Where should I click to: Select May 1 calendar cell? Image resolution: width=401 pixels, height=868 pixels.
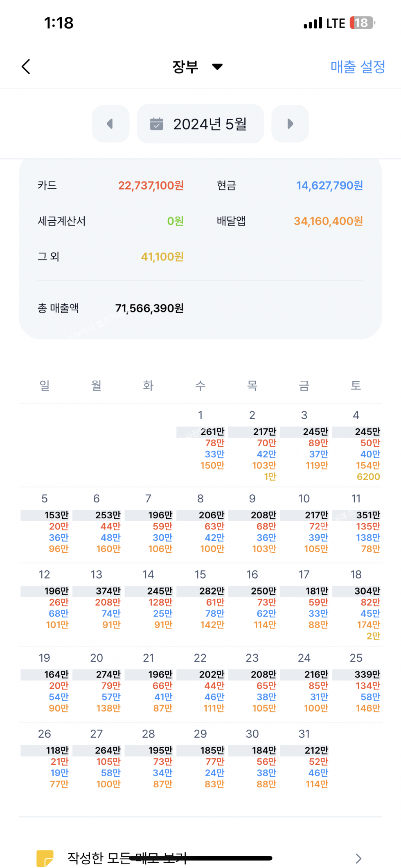point(201,445)
